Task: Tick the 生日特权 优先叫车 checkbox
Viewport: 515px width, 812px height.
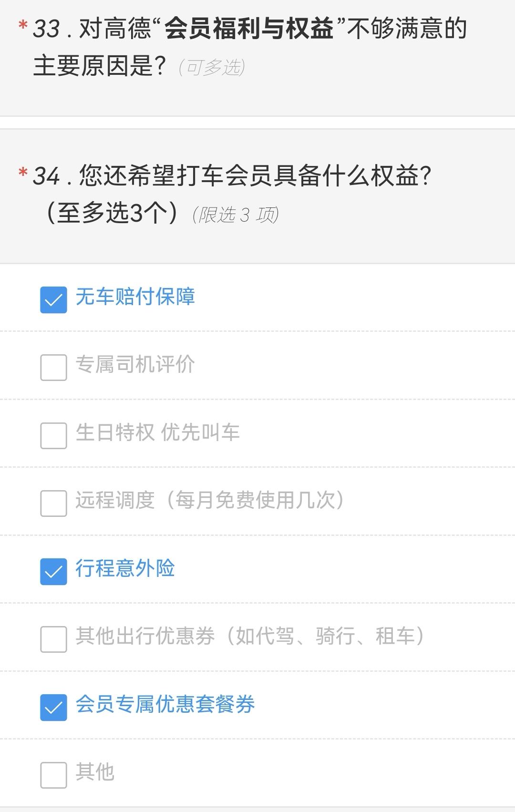Action: tap(53, 435)
